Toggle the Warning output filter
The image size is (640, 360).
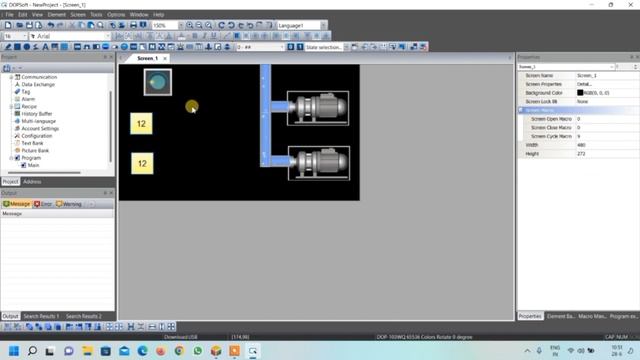[x=69, y=204]
